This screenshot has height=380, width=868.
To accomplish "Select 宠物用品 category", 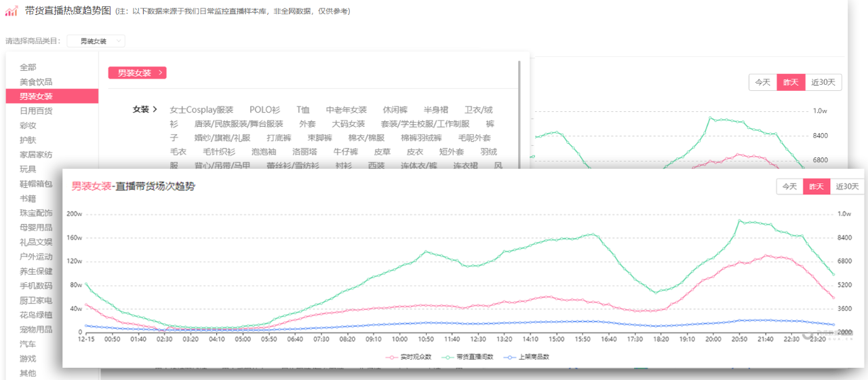I will 36,330.
